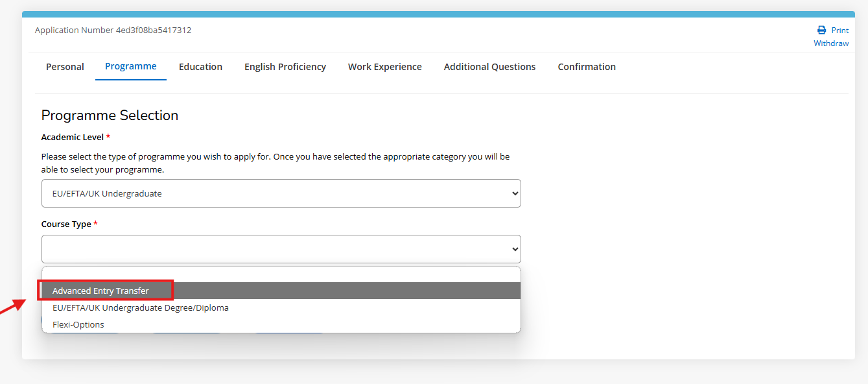Select Advanced Entry Transfer from the list
The height and width of the screenshot is (384, 868).
(x=106, y=290)
